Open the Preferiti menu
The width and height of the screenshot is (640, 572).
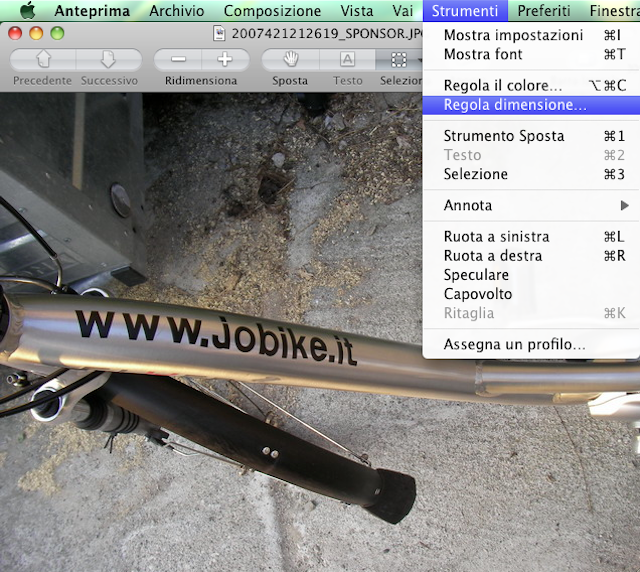click(544, 11)
